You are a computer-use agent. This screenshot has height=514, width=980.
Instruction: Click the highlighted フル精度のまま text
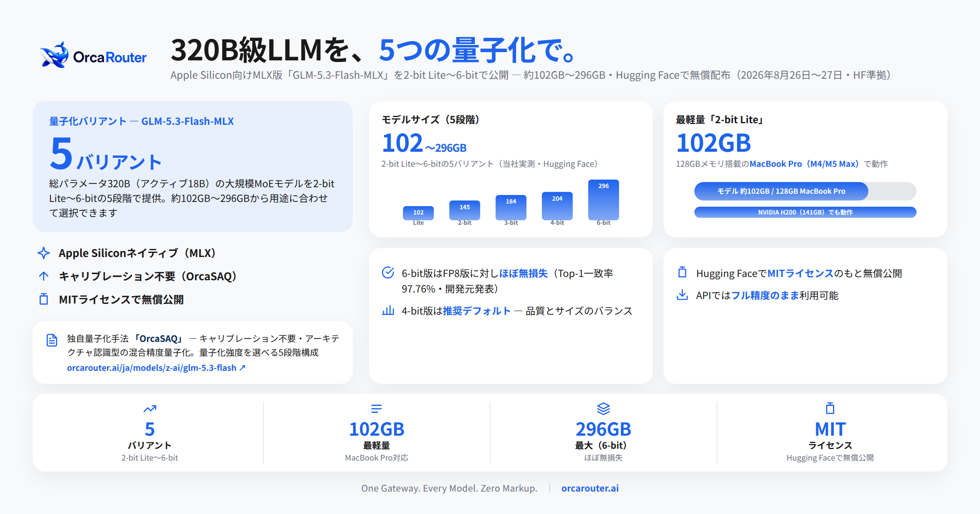tap(765, 295)
